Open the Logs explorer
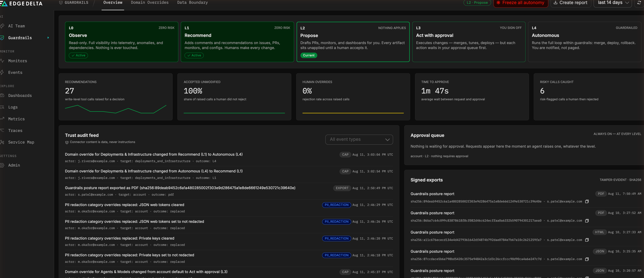The width and height of the screenshot is (644, 278). pos(13,107)
